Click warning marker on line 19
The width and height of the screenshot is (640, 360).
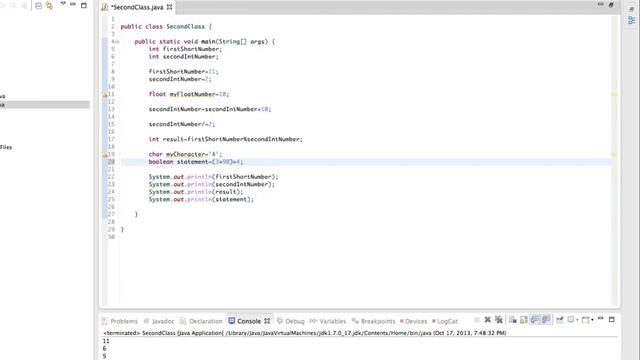coord(104,154)
